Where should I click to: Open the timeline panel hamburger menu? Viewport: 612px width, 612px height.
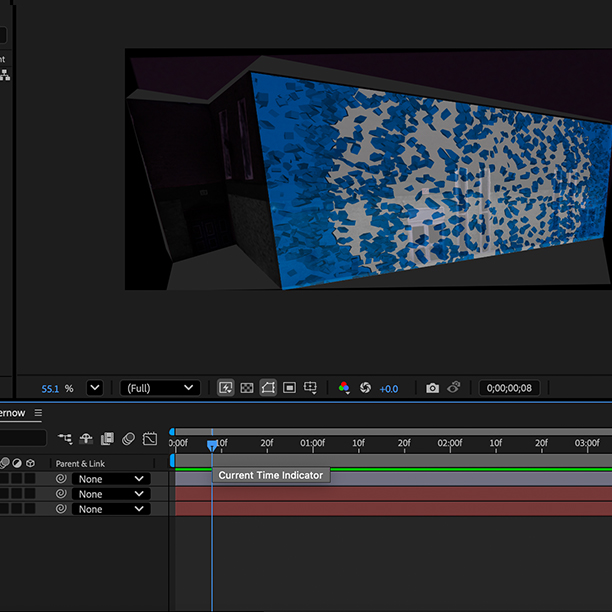pos(38,413)
